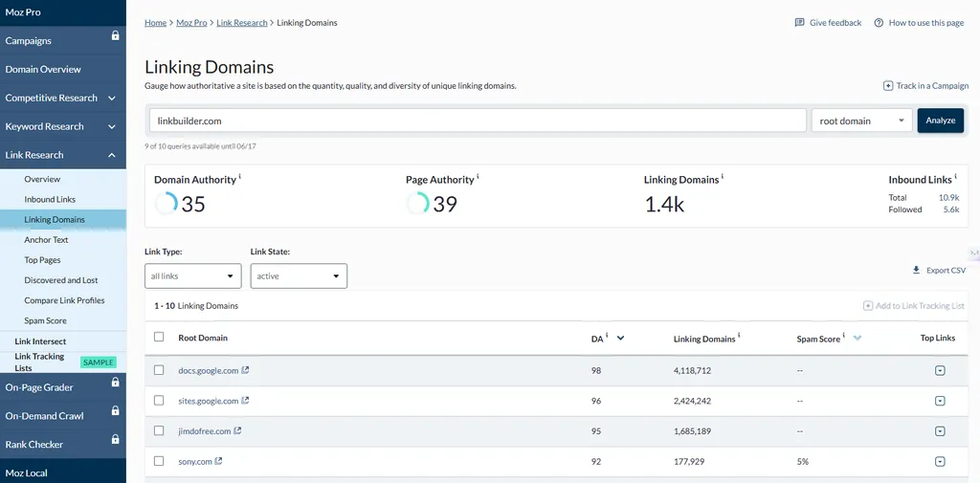Check the sony.com row checkbox
This screenshot has width=980, height=483.
(x=159, y=460)
